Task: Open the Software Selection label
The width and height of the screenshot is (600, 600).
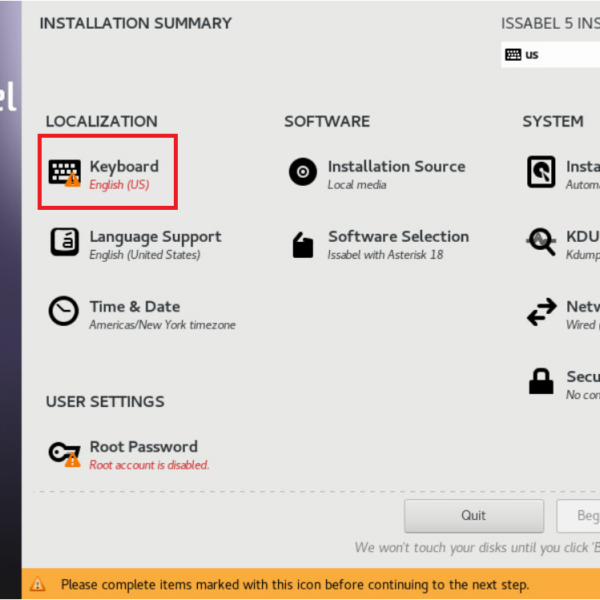Action: point(398,236)
